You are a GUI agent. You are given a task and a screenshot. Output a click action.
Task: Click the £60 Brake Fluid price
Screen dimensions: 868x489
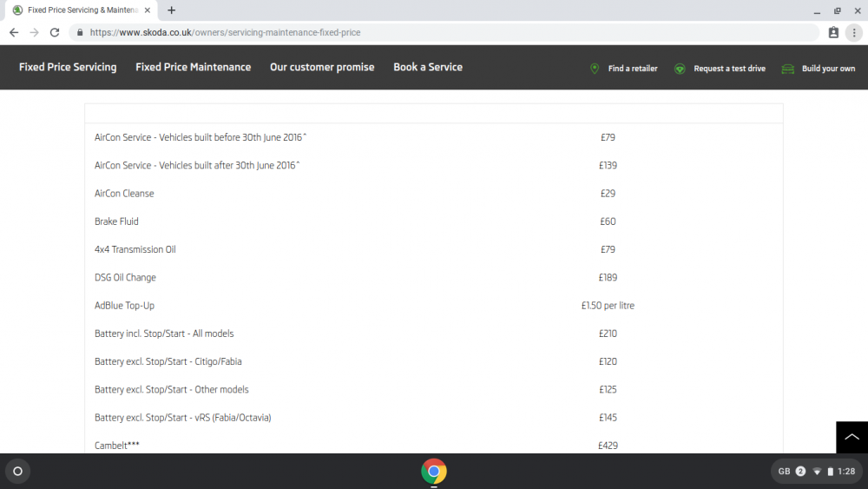point(608,221)
